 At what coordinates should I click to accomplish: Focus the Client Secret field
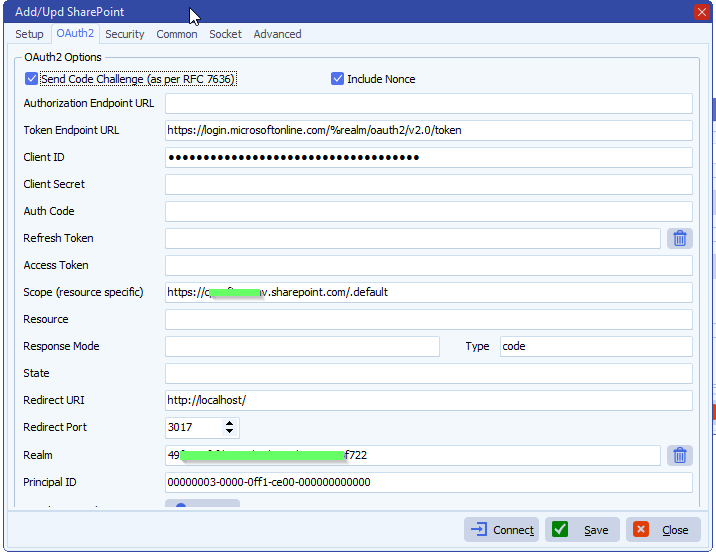click(x=429, y=185)
